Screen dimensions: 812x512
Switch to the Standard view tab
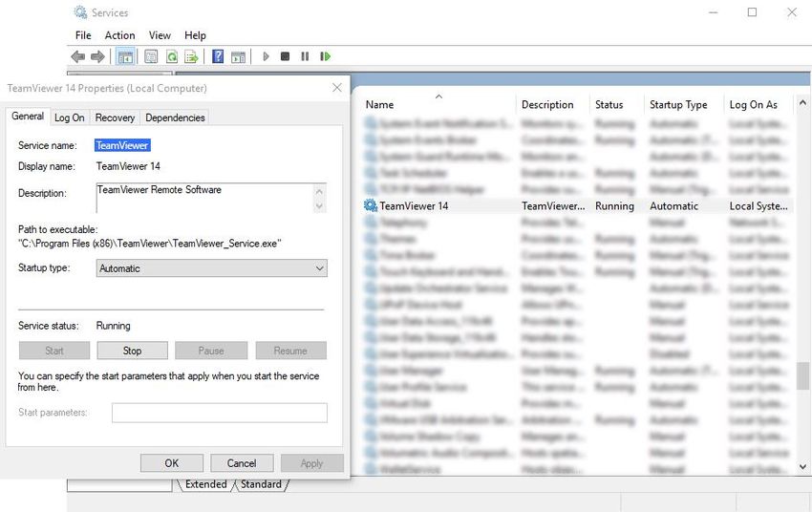pyautogui.click(x=261, y=484)
